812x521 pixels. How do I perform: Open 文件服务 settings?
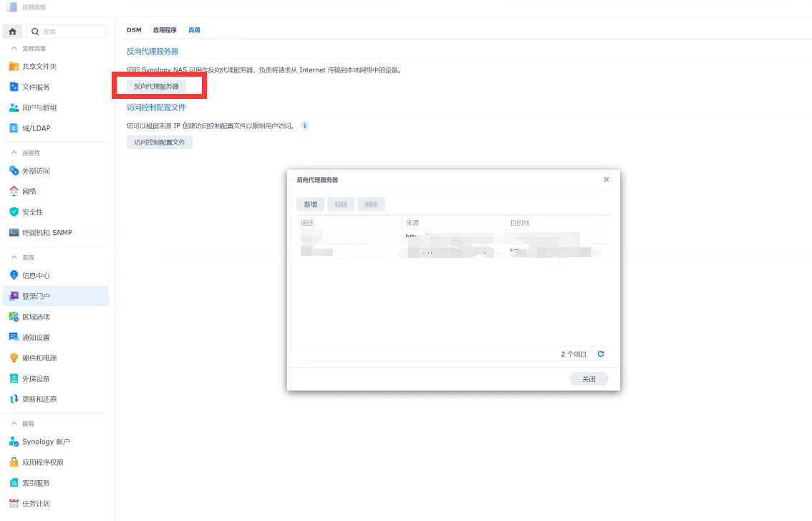[37, 86]
